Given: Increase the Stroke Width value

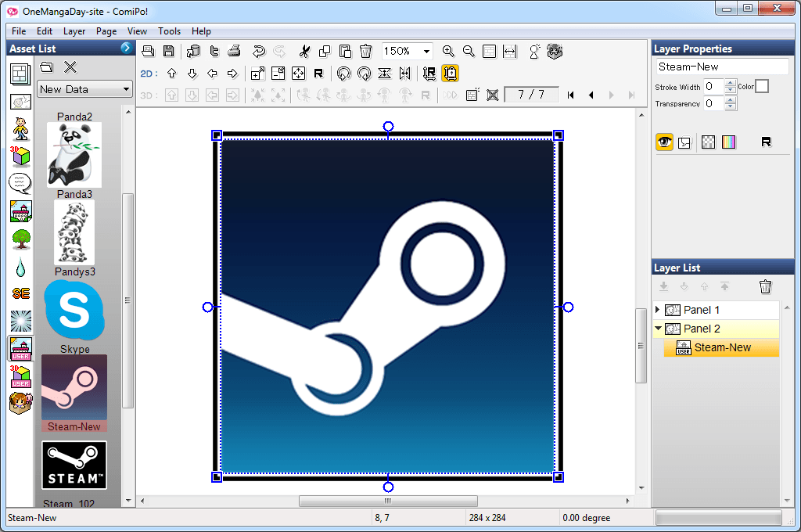Looking at the screenshot, I should pyautogui.click(x=731, y=83).
